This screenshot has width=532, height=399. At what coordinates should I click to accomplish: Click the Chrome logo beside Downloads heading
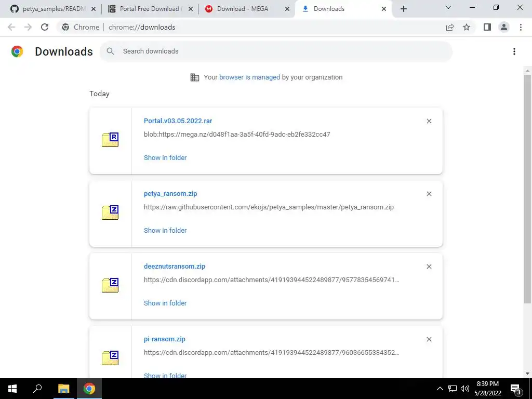tap(17, 51)
